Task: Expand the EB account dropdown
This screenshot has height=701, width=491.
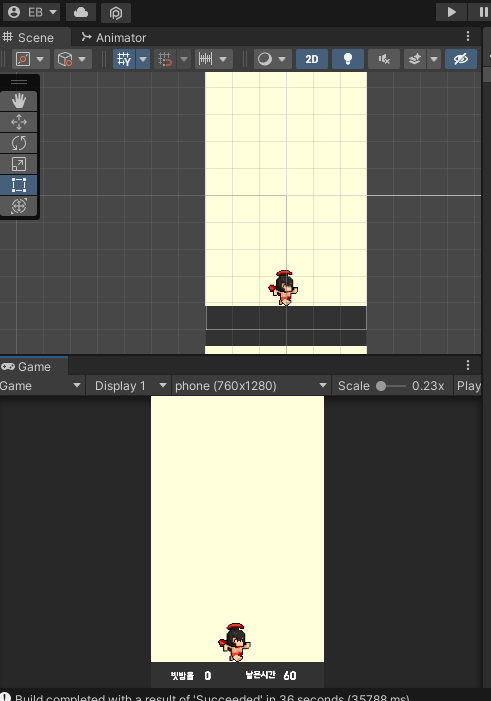Action: 33,12
